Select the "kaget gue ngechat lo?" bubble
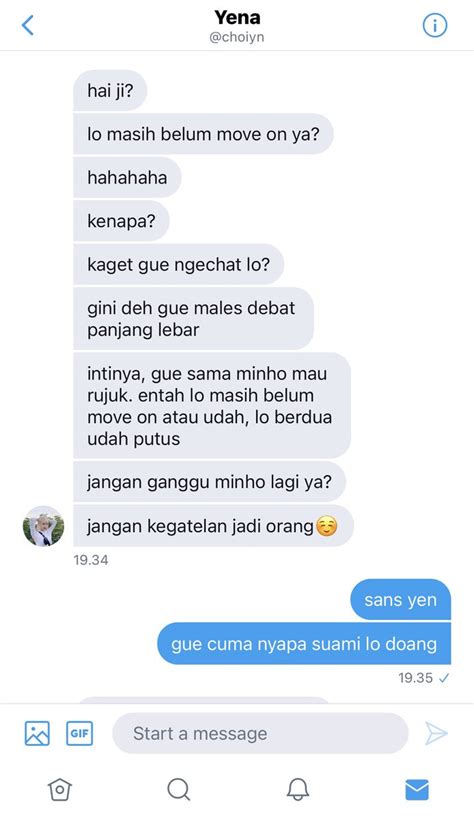Image resolution: width=474 pixels, height=819 pixels. point(178,264)
